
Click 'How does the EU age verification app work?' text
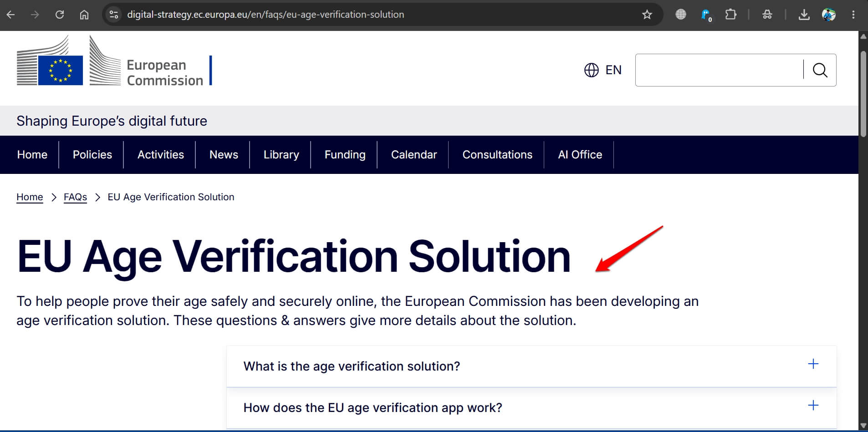(x=373, y=408)
